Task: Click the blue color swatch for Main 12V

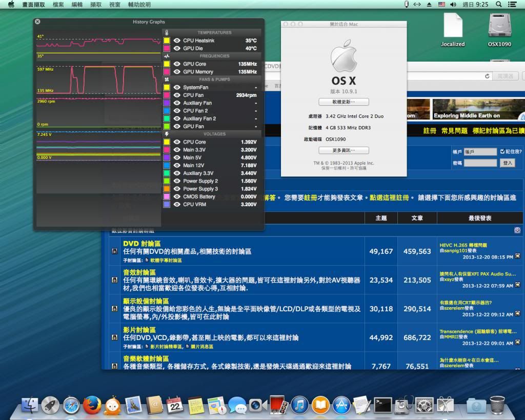Action: [167, 166]
